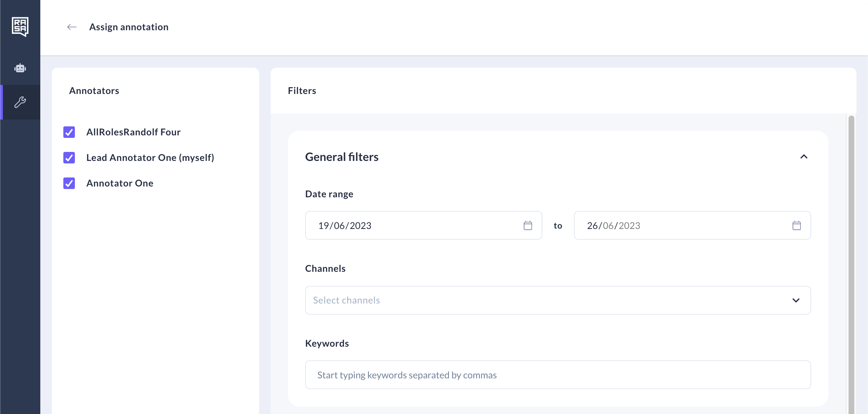Open end date calendar icon
The height and width of the screenshot is (414, 868).
click(796, 226)
